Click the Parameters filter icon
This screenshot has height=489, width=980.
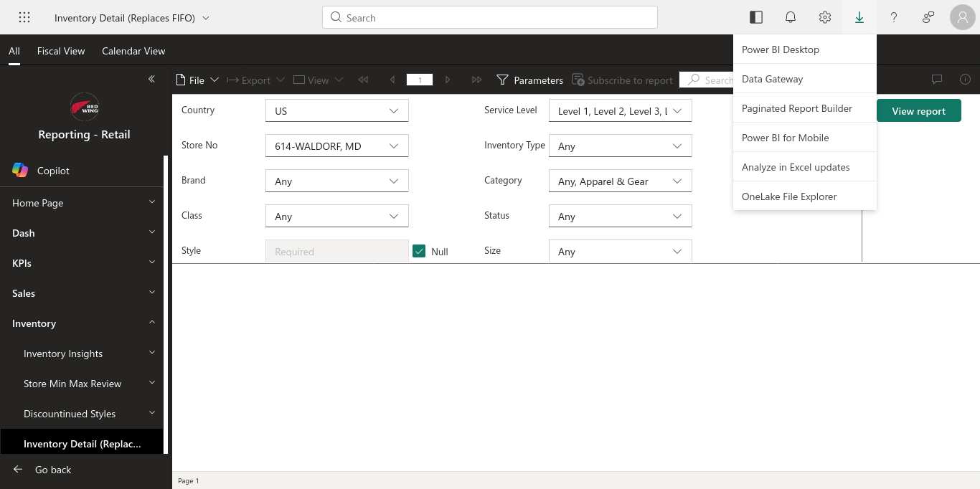[x=502, y=80]
